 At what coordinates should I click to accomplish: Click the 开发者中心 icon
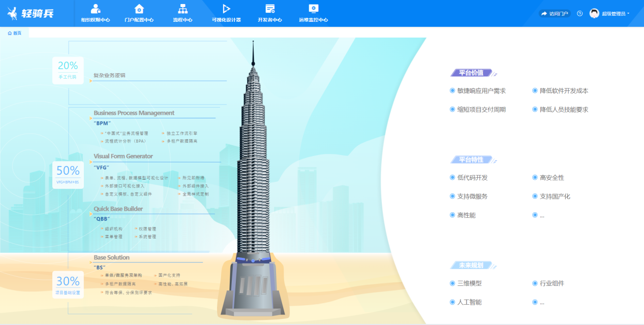tap(270, 9)
